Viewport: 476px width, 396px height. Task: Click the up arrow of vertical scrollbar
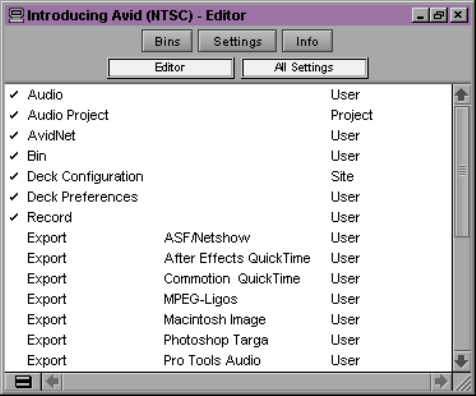click(x=461, y=95)
